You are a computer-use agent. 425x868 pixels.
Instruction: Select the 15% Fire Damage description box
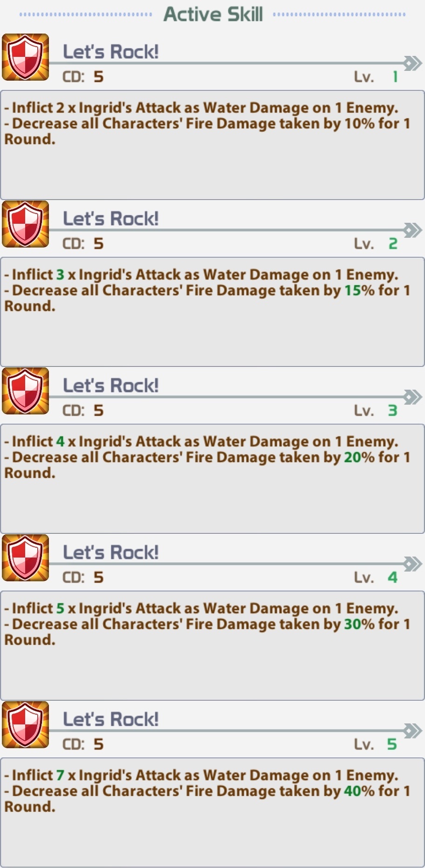(212, 312)
